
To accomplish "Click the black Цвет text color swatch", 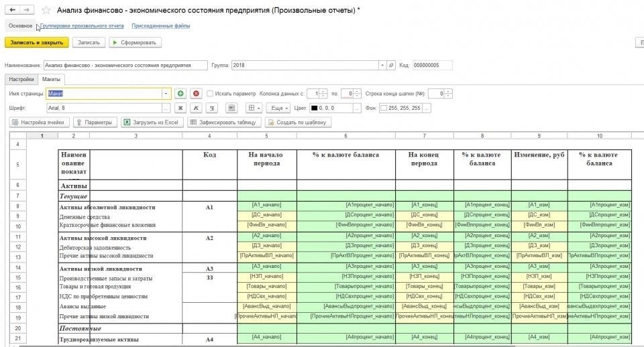I will coord(314,108).
